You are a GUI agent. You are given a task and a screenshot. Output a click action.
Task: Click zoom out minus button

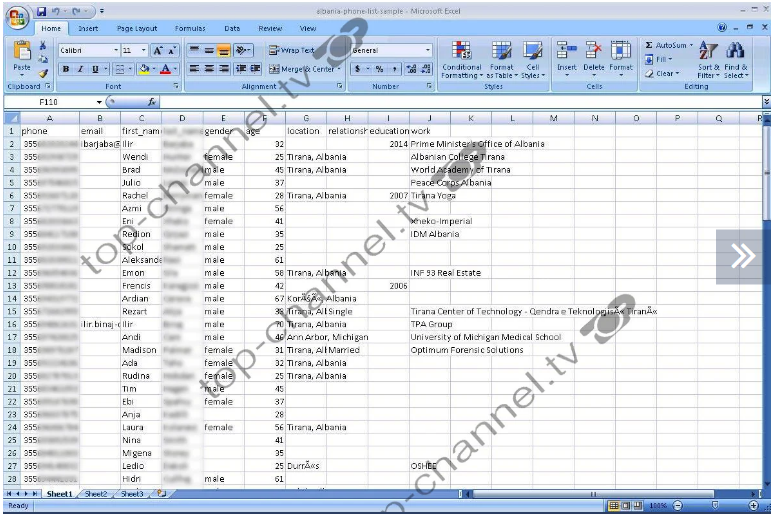[x=678, y=506]
